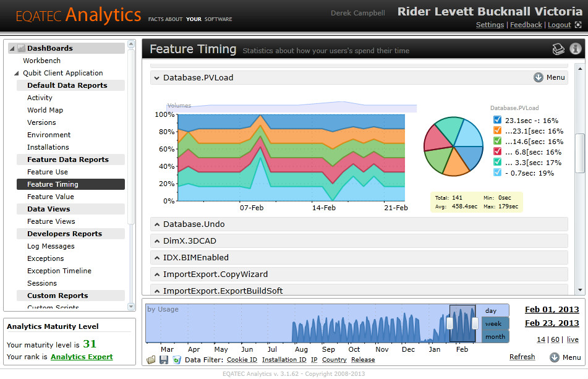Viewport: 588px width, 379px height.
Task: Click the Analytics Expert rank link
Action: coord(82,357)
